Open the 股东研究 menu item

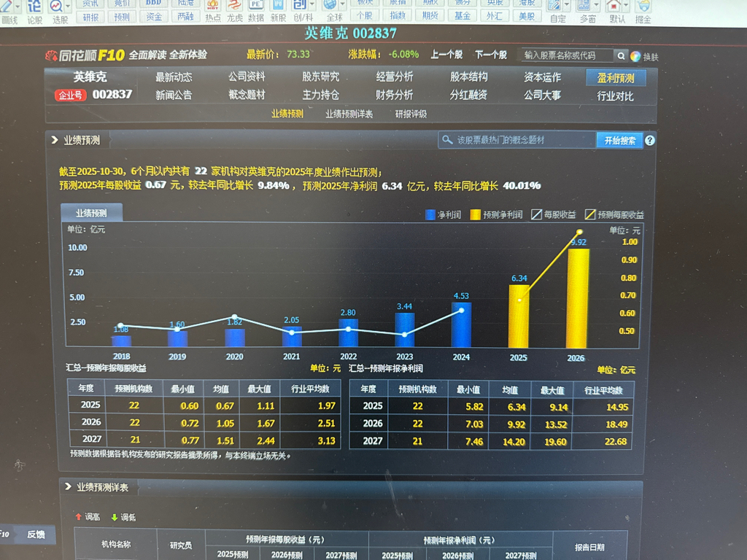[x=321, y=77]
